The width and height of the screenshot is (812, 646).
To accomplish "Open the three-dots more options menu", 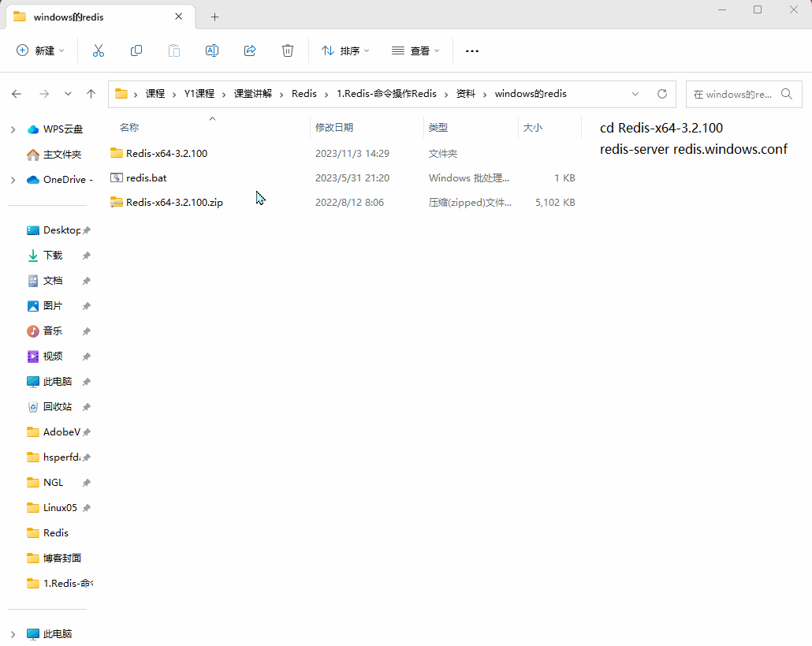I will pyautogui.click(x=471, y=50).
